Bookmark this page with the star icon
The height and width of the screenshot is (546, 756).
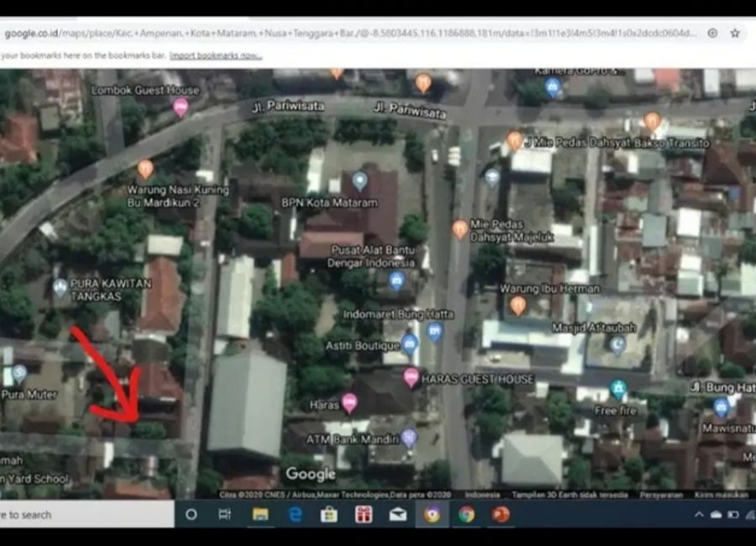pos(735,34)
